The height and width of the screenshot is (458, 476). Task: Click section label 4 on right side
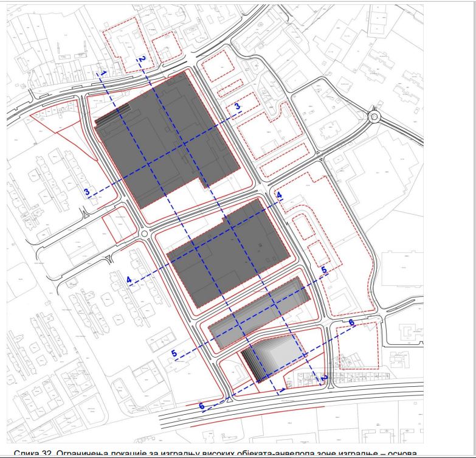280,195
